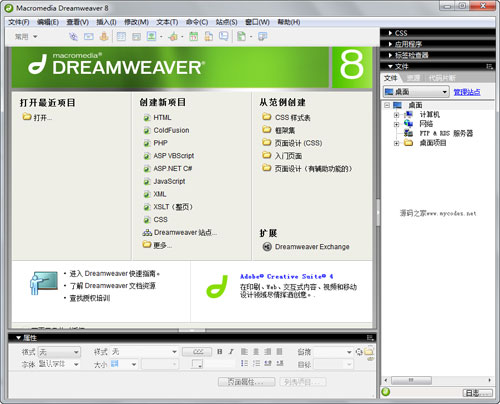This screenshot has width=500, height=404.
Task: Create a new ColdFusion document
Action: click(171, 130)
